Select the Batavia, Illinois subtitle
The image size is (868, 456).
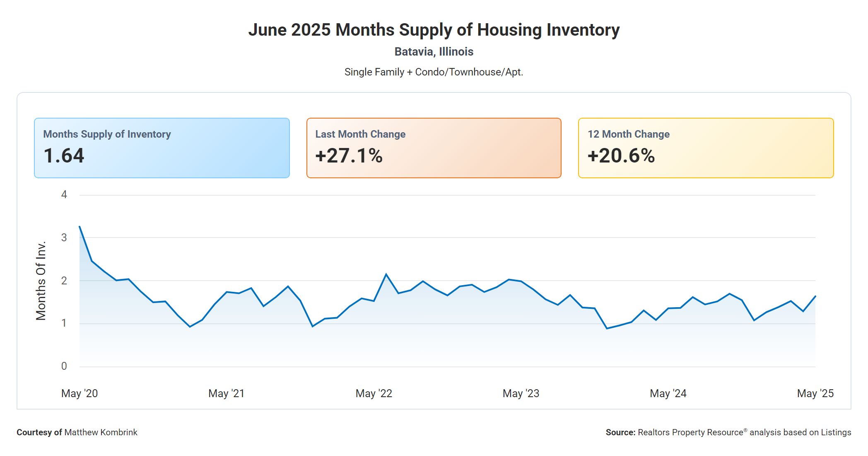tap(434, 52)
